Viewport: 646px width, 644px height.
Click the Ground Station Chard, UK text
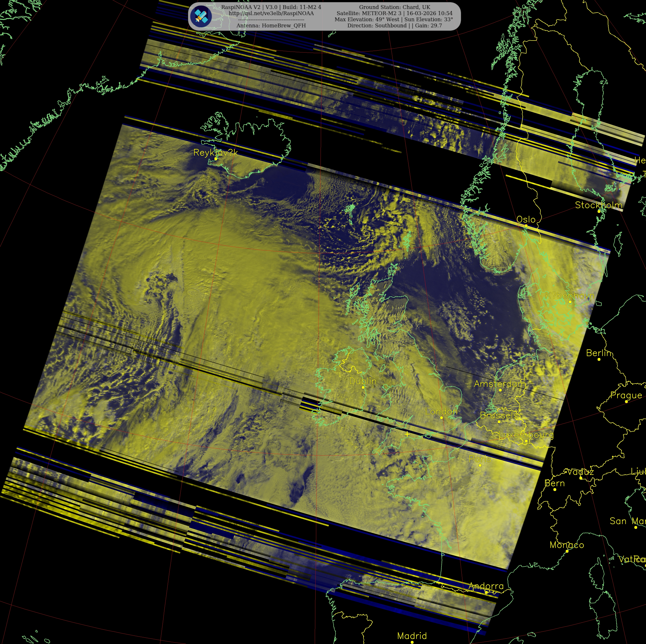tap(395, 7)
